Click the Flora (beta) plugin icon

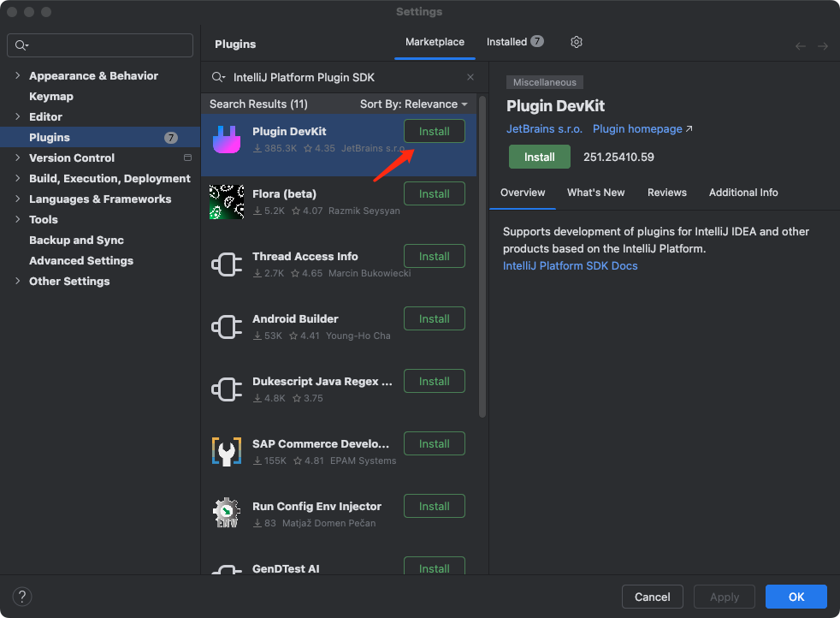click(227, 202)
